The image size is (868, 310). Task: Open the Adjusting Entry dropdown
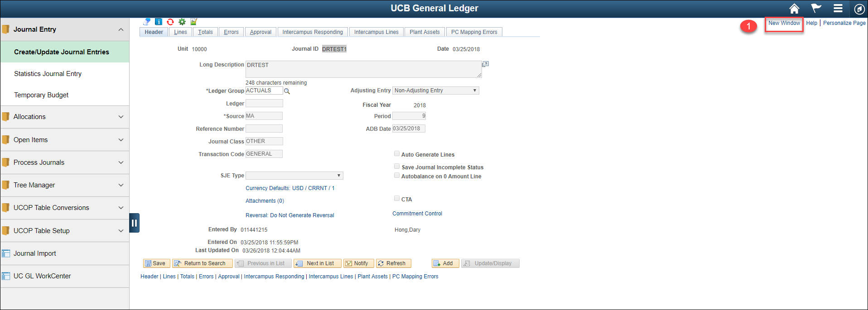click(435, 91)
